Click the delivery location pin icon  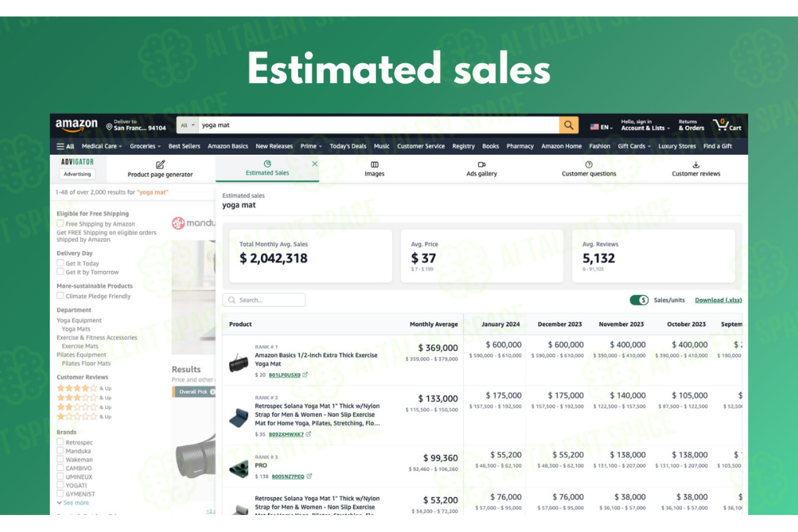click(x=109, y=127)
